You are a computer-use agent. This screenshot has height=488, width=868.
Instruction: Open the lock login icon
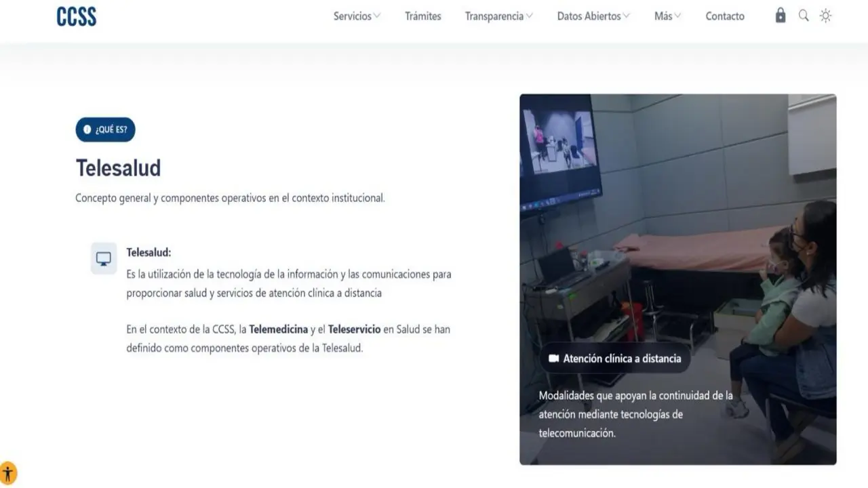pos(781,16)
